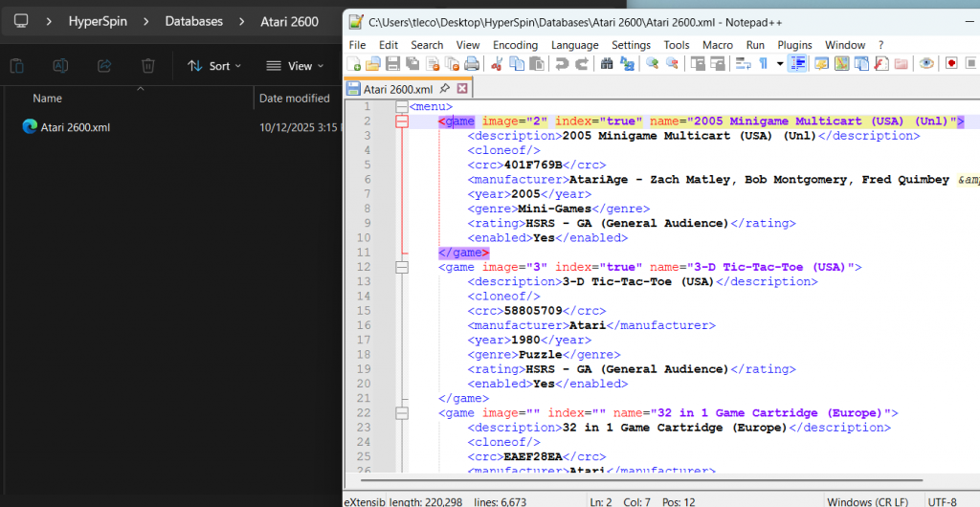Collapse the 3-D Tic-Tac-Toe game fold on line 12

[402, 267]
